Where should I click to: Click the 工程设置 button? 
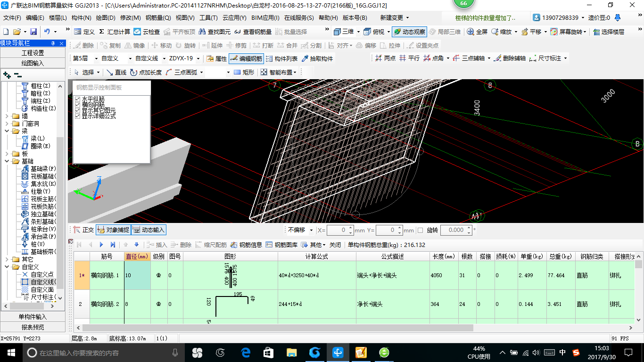point(33,53)
